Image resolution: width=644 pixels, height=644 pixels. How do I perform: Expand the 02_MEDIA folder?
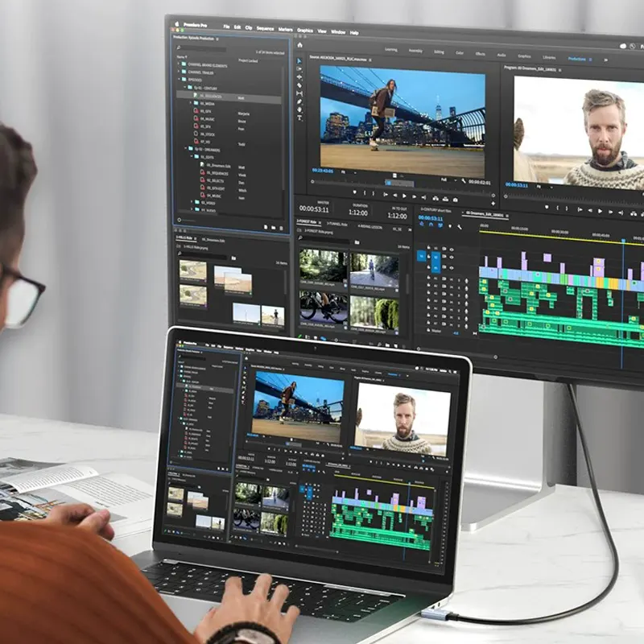pos(190,103)
